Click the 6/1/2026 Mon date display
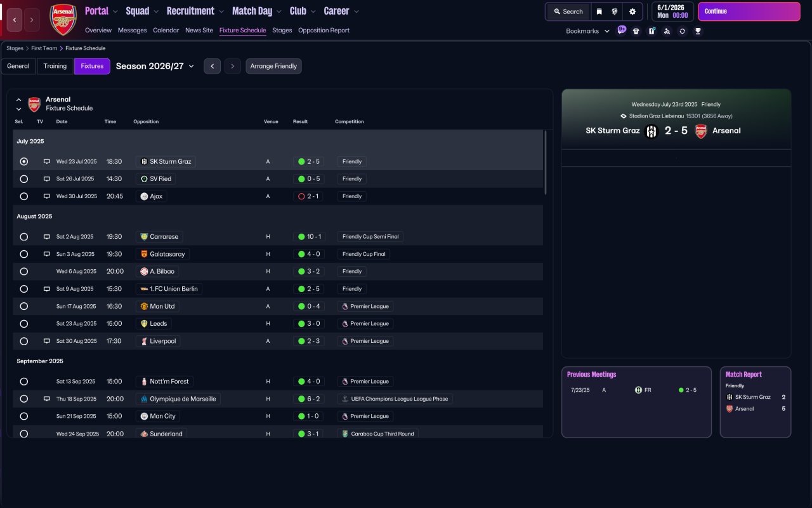812x508 pixels. pyautogui.click(x=672, y=11)
